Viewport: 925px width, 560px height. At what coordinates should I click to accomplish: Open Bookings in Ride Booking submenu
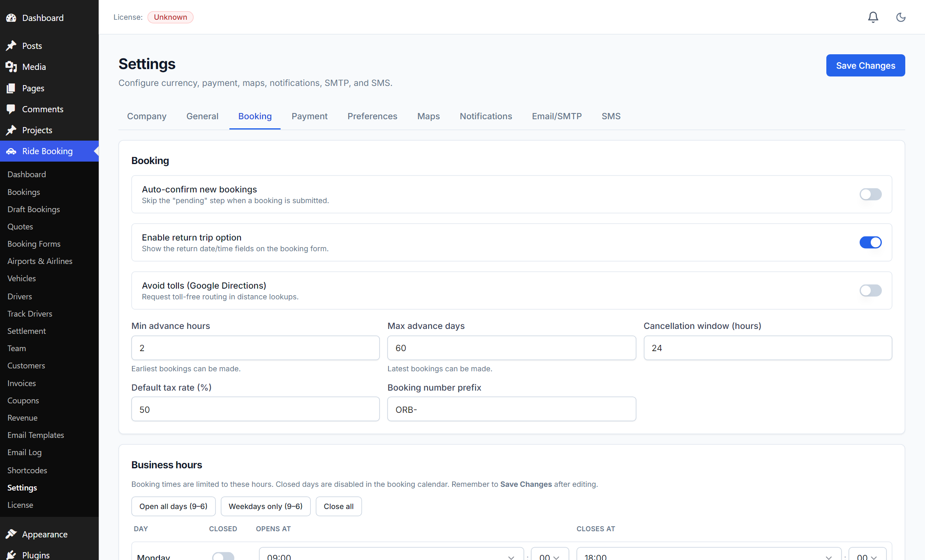coord(24,192)
